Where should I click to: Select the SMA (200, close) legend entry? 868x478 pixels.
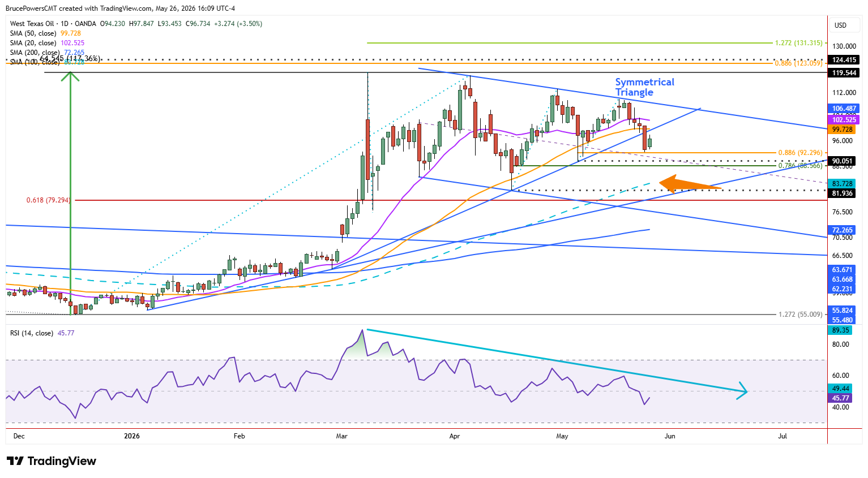coord(47,53)
